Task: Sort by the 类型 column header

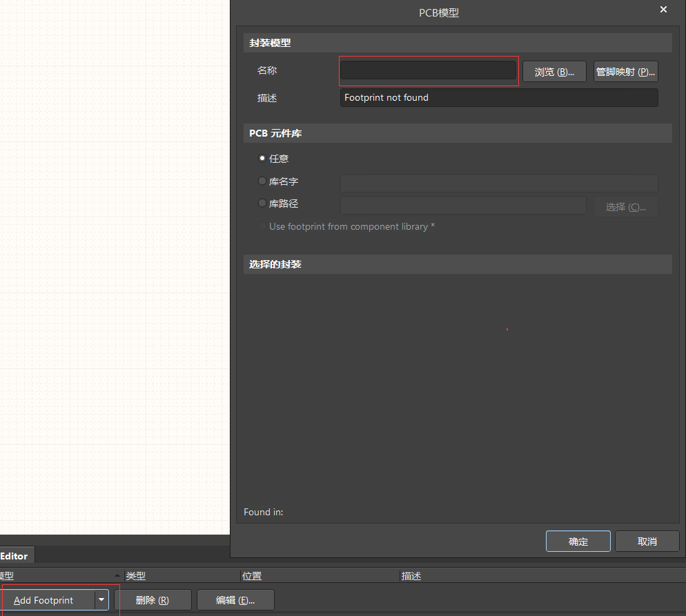Action: click(x=182, y=576)
